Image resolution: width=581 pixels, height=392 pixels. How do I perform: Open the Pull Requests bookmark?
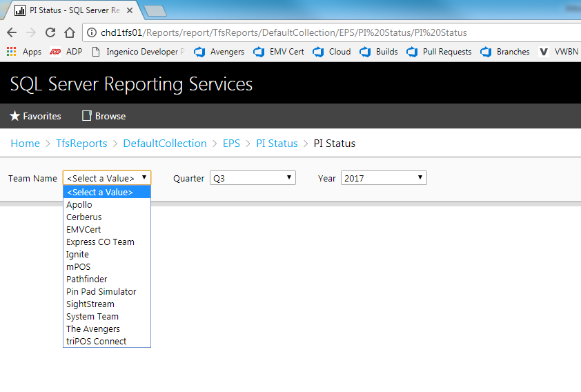click(x=439, y=52)
